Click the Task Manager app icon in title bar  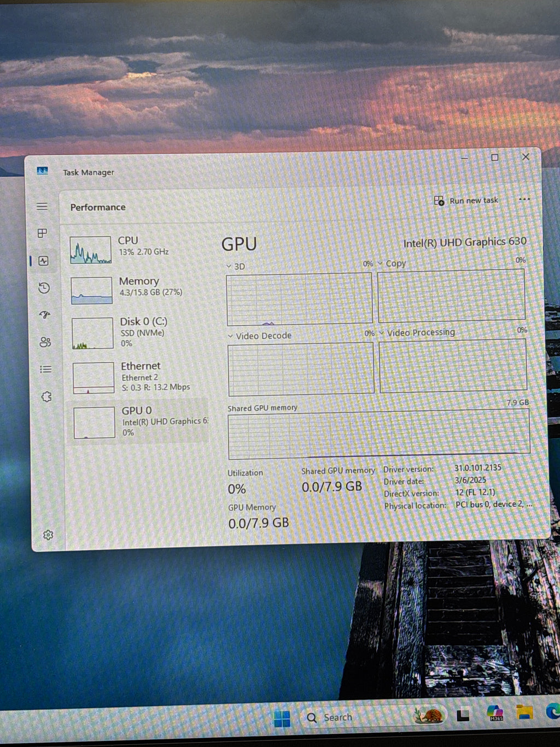(42, 171)
